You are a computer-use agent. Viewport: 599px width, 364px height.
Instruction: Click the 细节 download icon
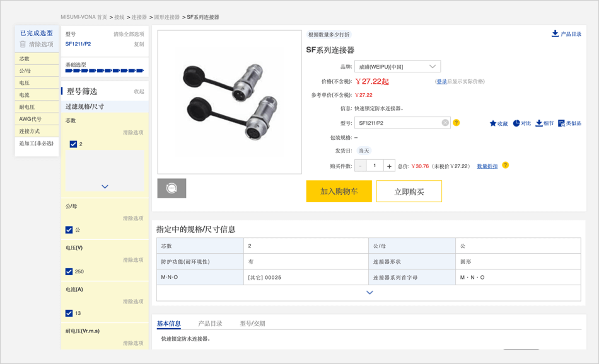(x=539, y=123)
